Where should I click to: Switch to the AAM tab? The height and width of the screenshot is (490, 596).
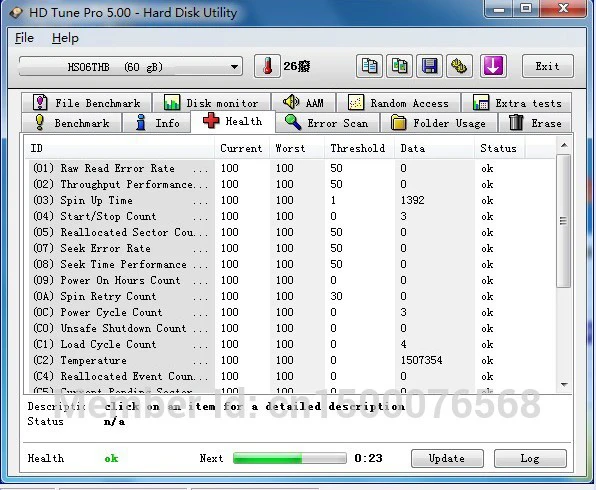tap(303, 103)
